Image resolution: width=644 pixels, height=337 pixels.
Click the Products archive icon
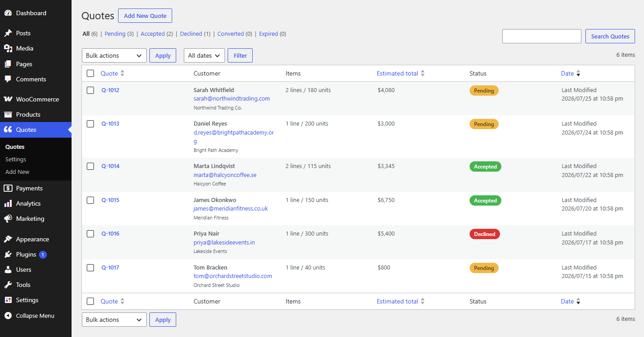click(8, 114)
